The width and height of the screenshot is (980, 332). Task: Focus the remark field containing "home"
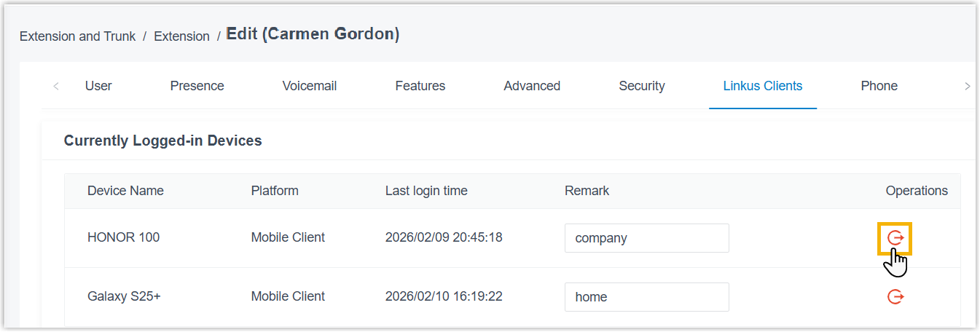pyautogui.click(x=646, y=297)
